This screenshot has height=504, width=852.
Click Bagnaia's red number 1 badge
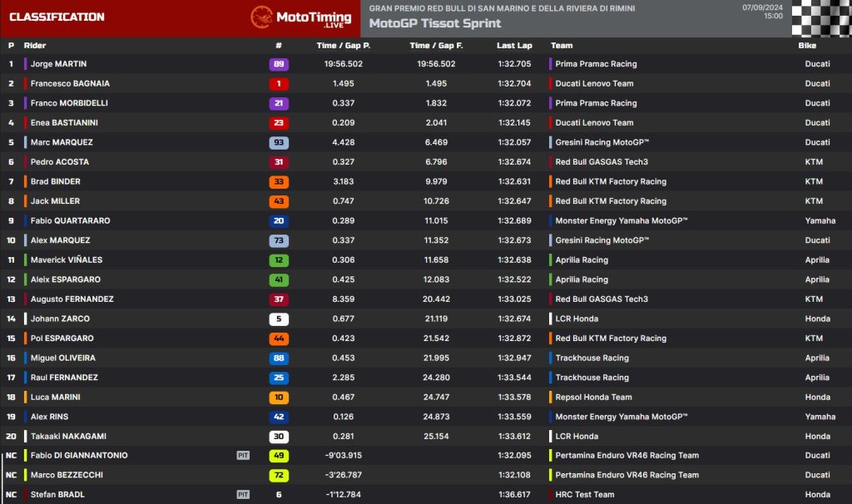coord(279,84)
